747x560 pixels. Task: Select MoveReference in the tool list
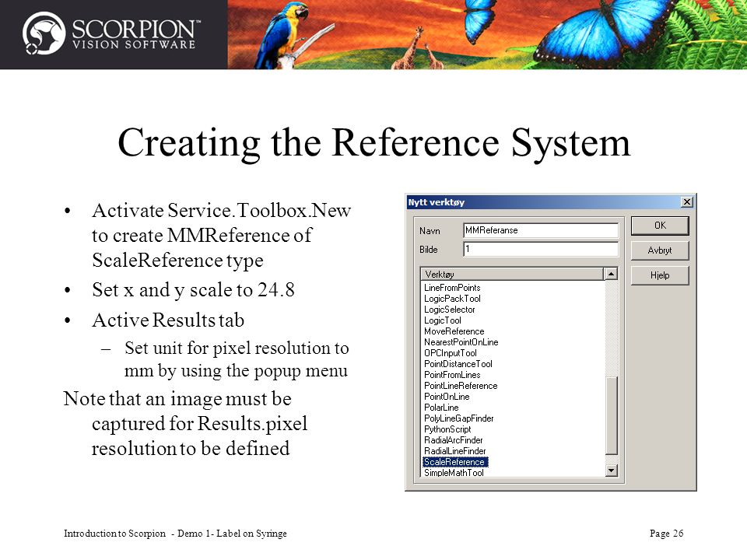coord(454,331)
